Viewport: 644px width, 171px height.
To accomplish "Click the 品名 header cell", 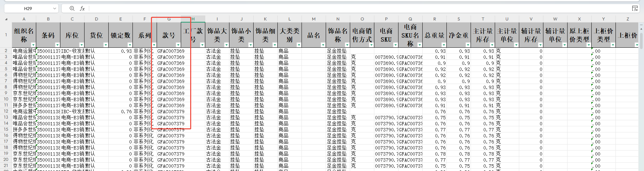I will [x=314, y=35].
